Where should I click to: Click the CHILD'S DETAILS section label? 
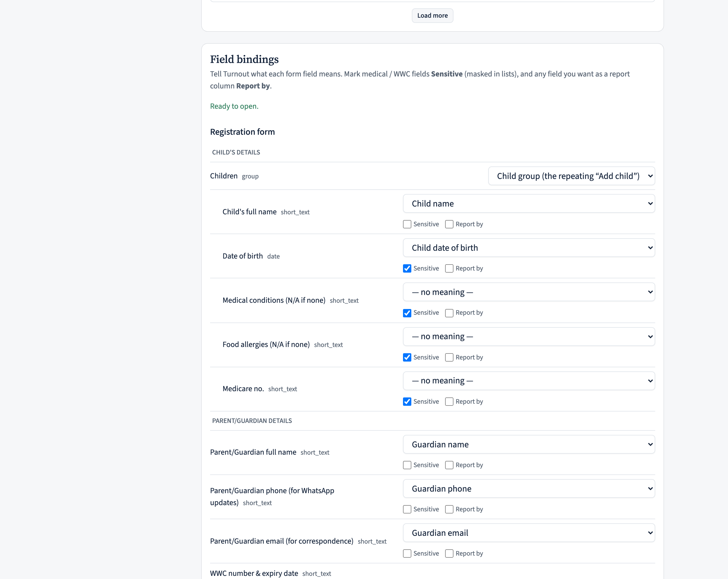[x=236, y=152]
